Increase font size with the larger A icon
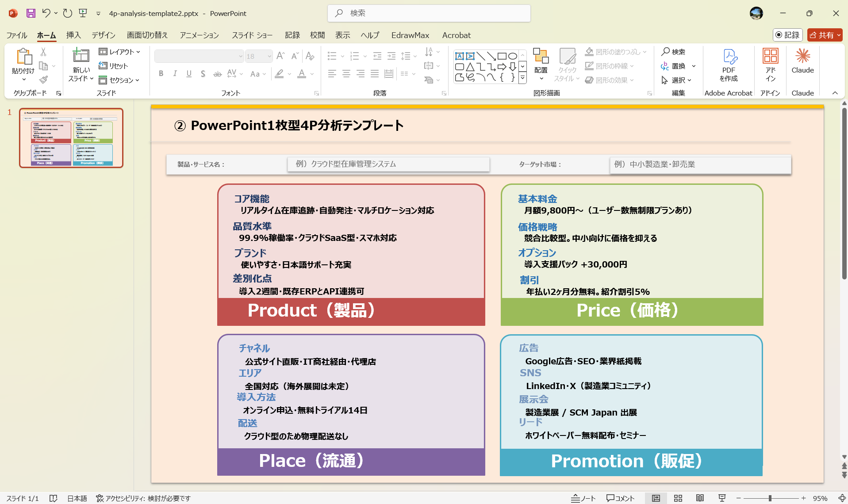The height and width of the screenshot is (504, 848). click(280, 56)
